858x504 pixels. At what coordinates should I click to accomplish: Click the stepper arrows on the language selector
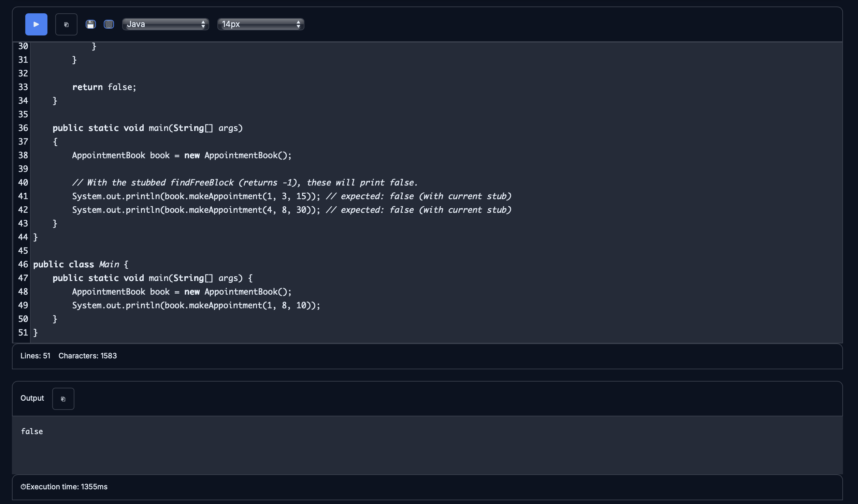(x=203, y=24)
